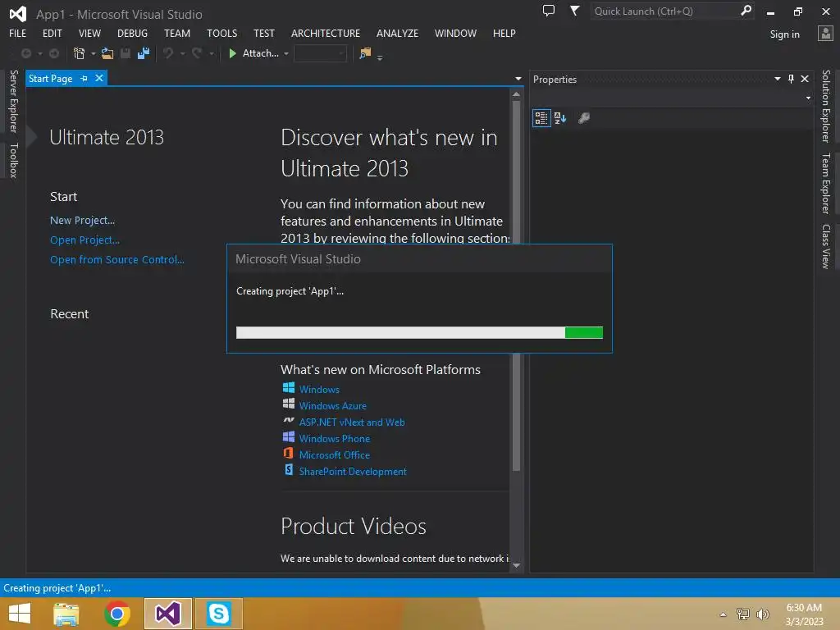The image size is (840, 630).
Task: Toggle pin on the Start Page tab
Action: (x=84, y=78)
